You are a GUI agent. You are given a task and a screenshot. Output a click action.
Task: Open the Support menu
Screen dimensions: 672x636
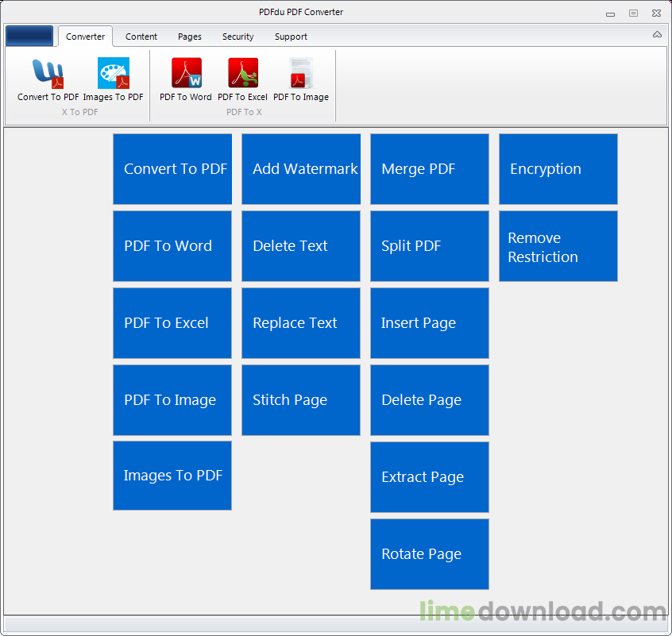click(x=291, y=37)
